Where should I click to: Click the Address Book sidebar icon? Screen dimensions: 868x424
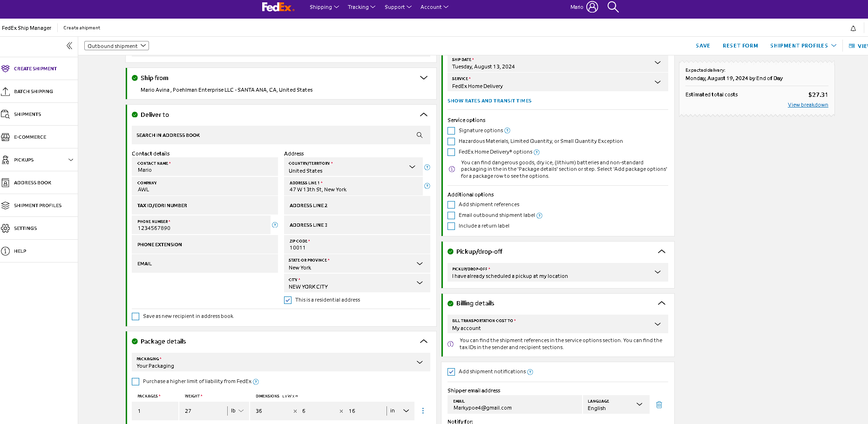coord(6,182)
